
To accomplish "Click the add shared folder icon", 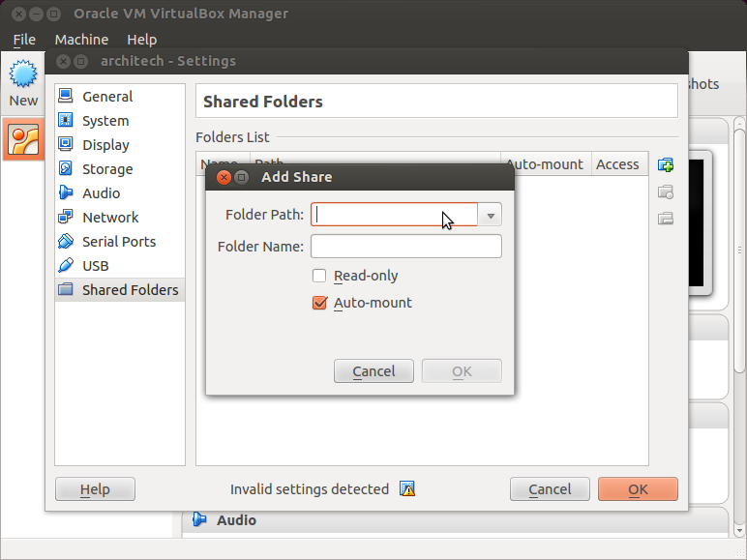I will [666, 165].
